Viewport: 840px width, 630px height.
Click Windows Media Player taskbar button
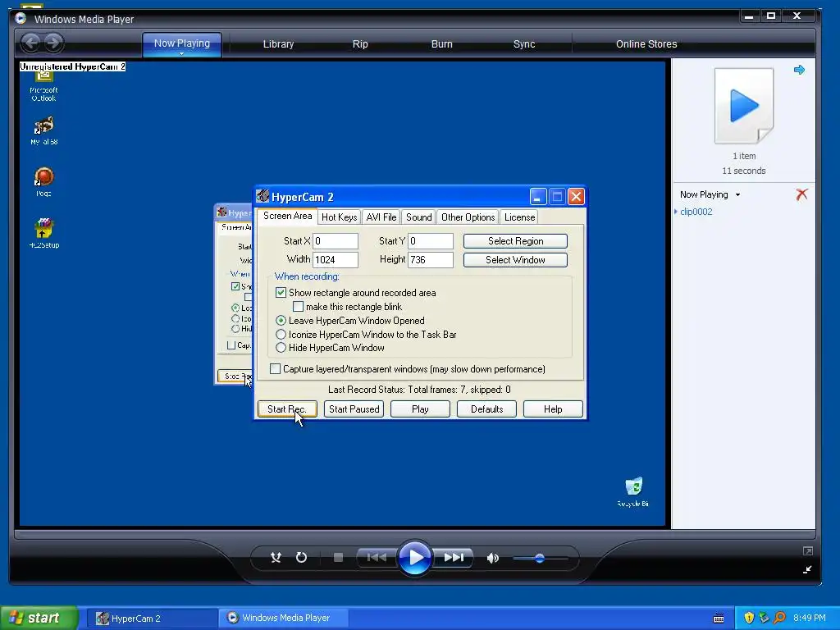pos(284,618)
